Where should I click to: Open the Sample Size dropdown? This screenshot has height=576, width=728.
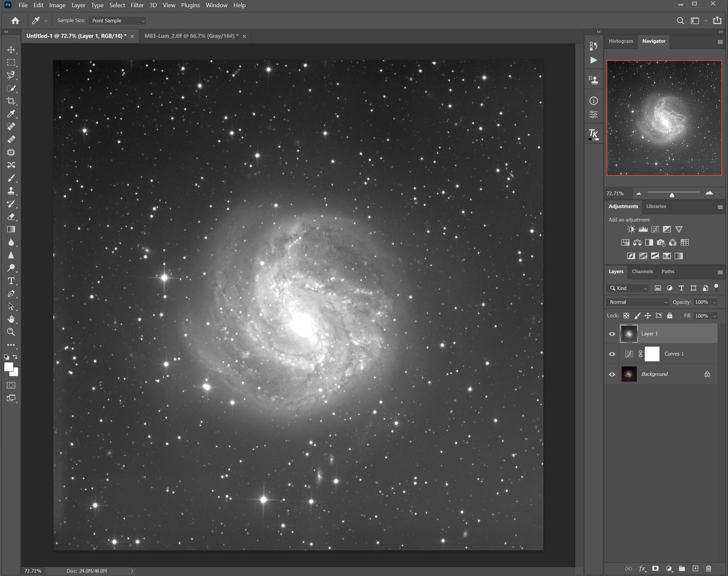pos(117,21)
